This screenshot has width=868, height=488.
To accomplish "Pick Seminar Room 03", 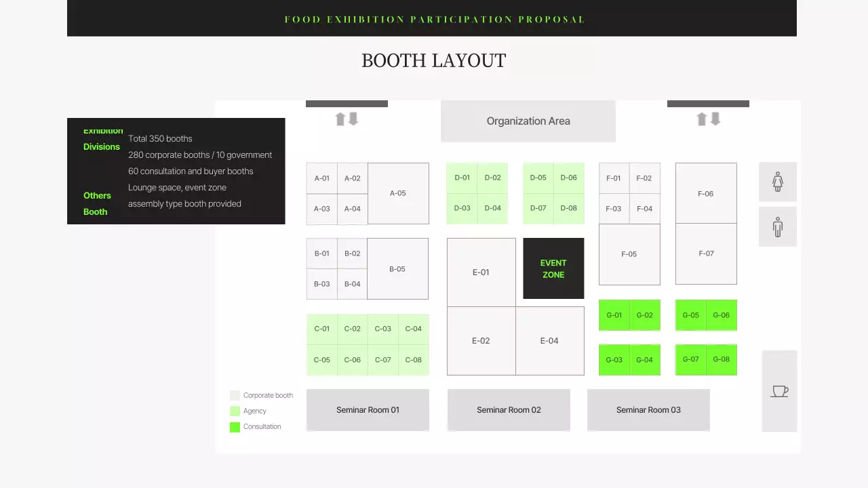I will (x=648, y=410).
